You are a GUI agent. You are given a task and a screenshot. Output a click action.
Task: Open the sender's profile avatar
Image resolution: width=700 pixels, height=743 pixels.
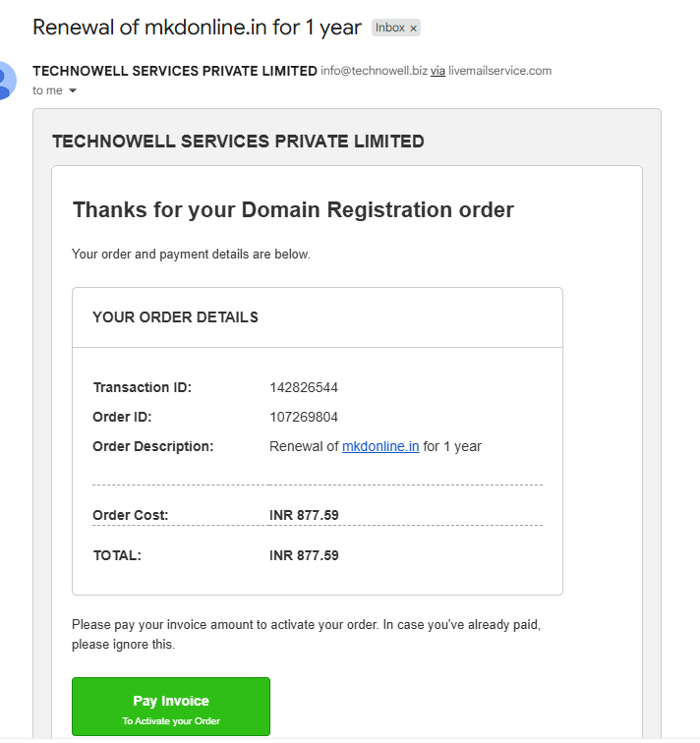click(x=6, y=81)
